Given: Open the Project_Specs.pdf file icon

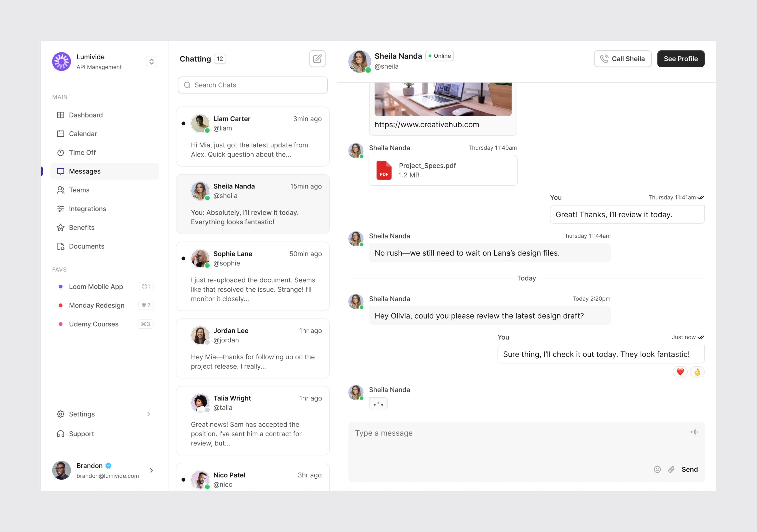Looking at the screenshot, I should tap(384, 170).
